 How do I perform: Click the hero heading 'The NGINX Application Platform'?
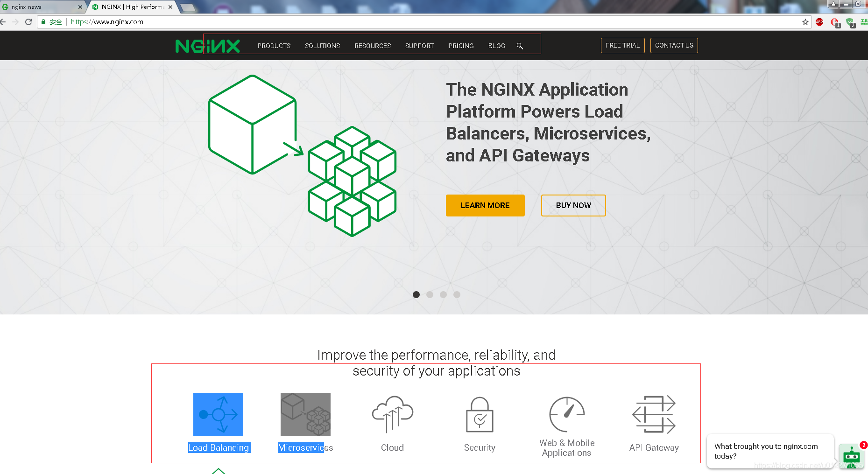(548, 122)
